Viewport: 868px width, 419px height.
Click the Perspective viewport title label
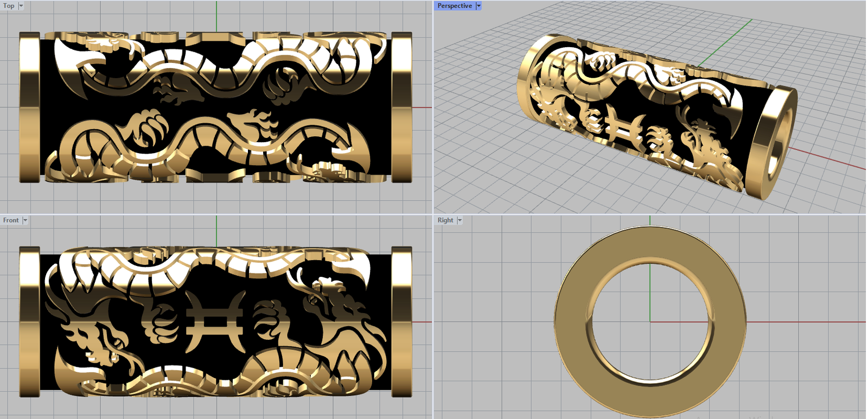455,6
